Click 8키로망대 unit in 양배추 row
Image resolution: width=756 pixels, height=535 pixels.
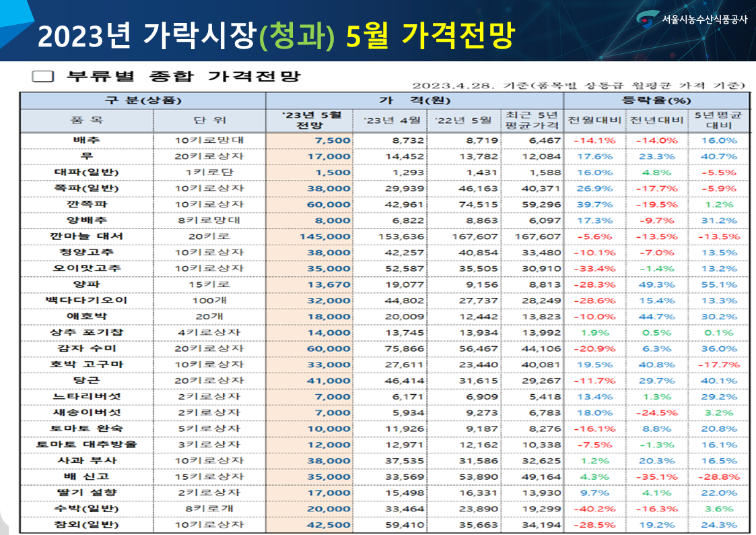click(x=209, y=220)
